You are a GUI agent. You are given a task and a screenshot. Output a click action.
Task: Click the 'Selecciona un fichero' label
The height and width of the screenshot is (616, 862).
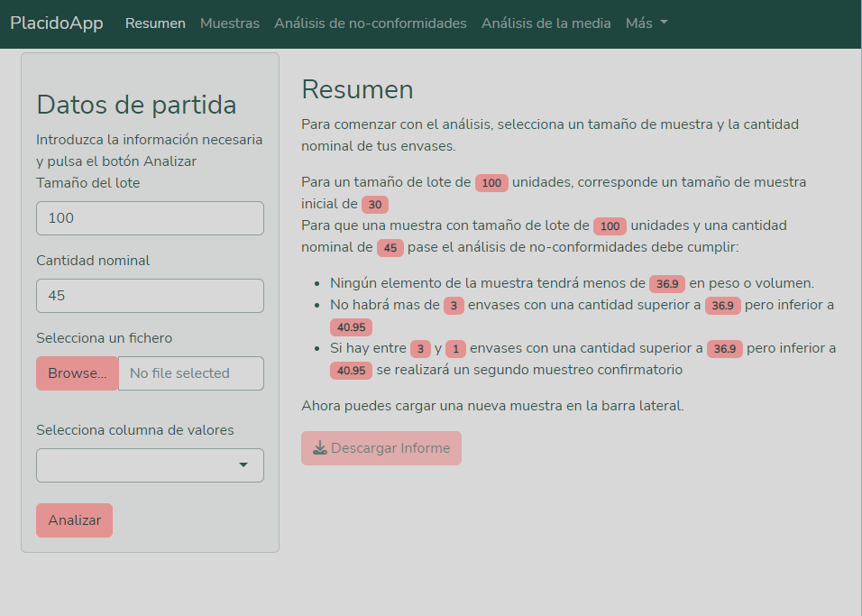(104, 338)
